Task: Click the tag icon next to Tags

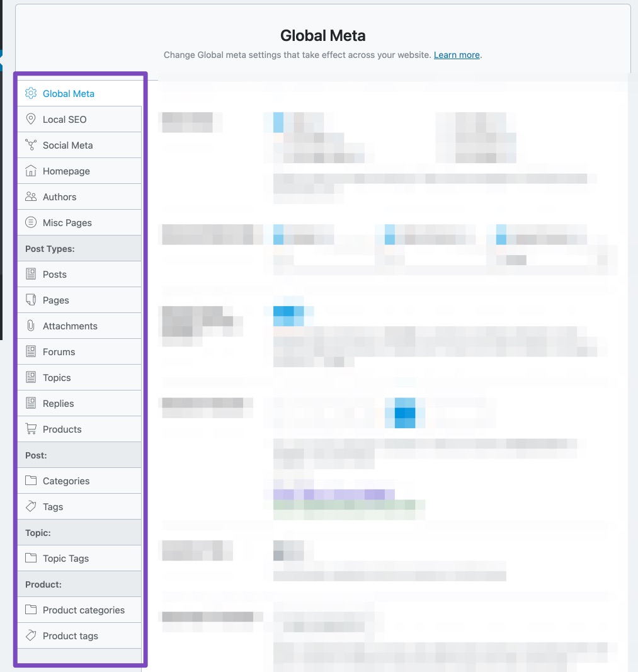Action: [30, 506]
